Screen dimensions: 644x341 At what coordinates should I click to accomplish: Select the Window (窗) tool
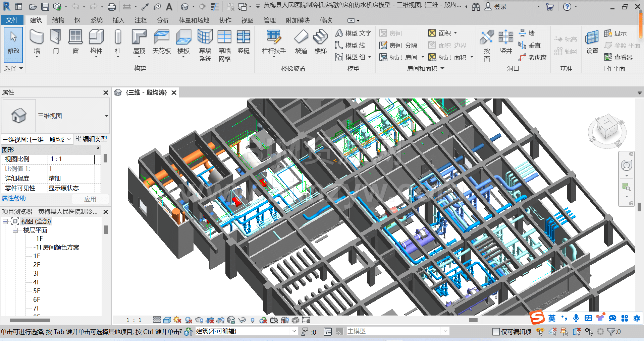pyautogui.click(x=75, y=42)
